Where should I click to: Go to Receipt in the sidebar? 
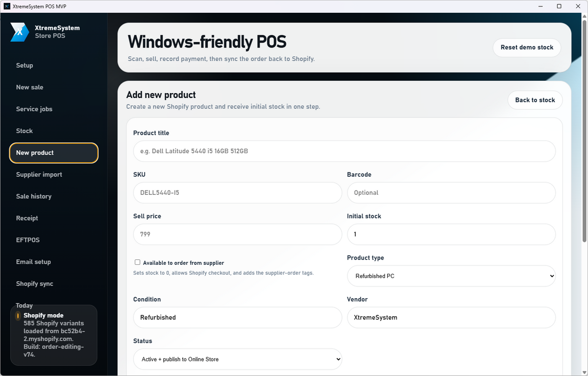54,218
